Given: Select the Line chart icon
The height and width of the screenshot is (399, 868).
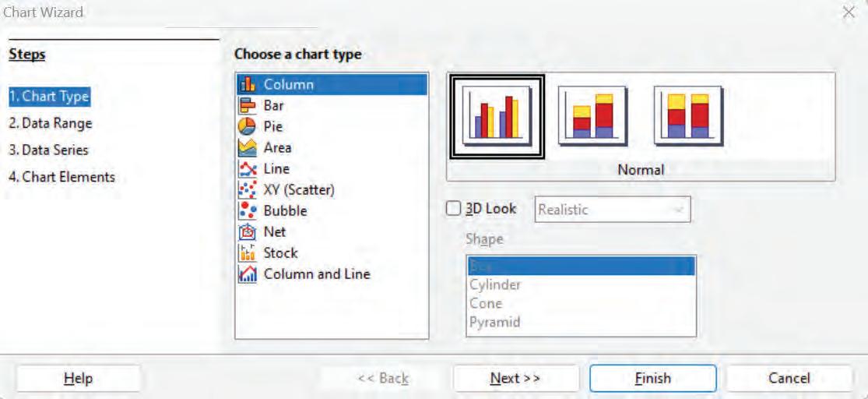Looking at the screenshot, I should 247,168.
